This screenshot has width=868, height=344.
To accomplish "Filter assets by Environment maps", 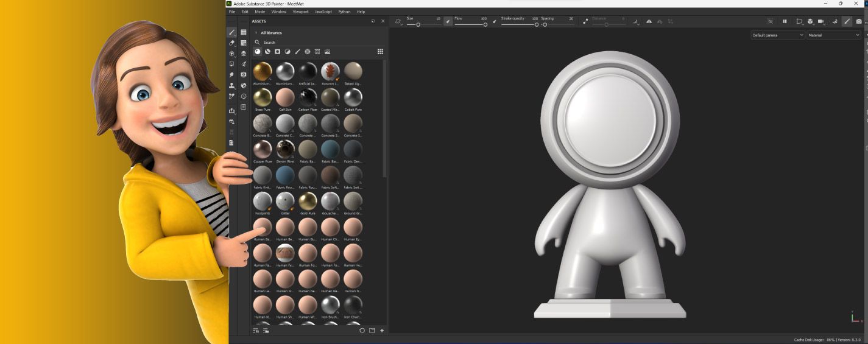I will [x=328, y=52].
